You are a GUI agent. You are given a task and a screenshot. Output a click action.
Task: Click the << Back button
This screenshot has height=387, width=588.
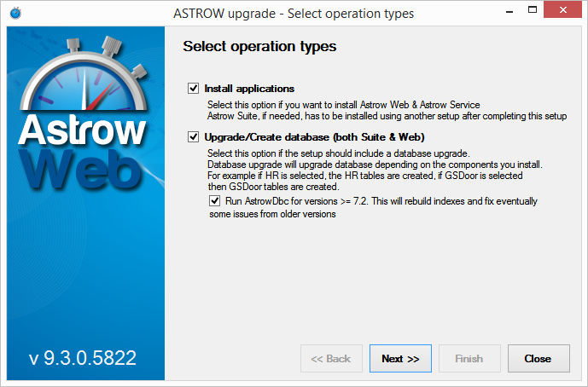pos(331,359)
